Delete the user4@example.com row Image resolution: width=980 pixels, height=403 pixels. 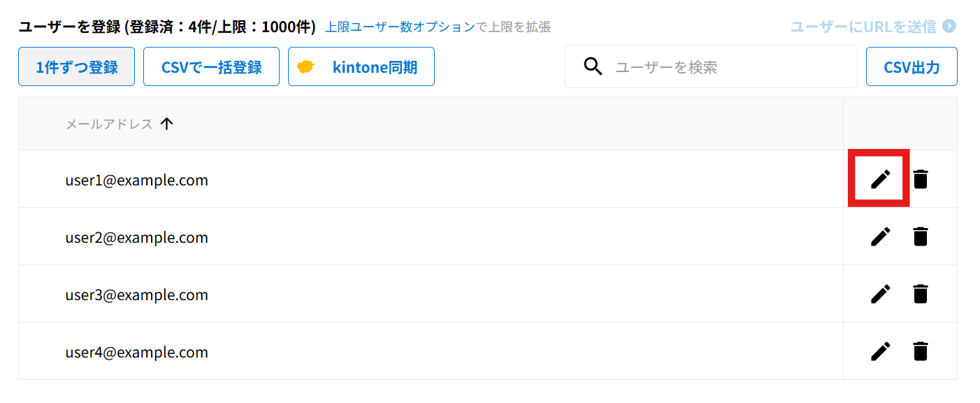tap(921, 351)
